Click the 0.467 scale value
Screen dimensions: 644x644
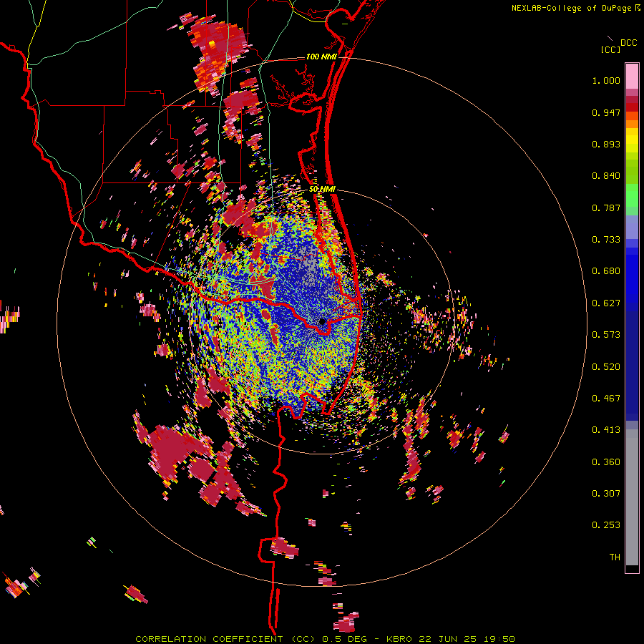(x=606, y=399)
